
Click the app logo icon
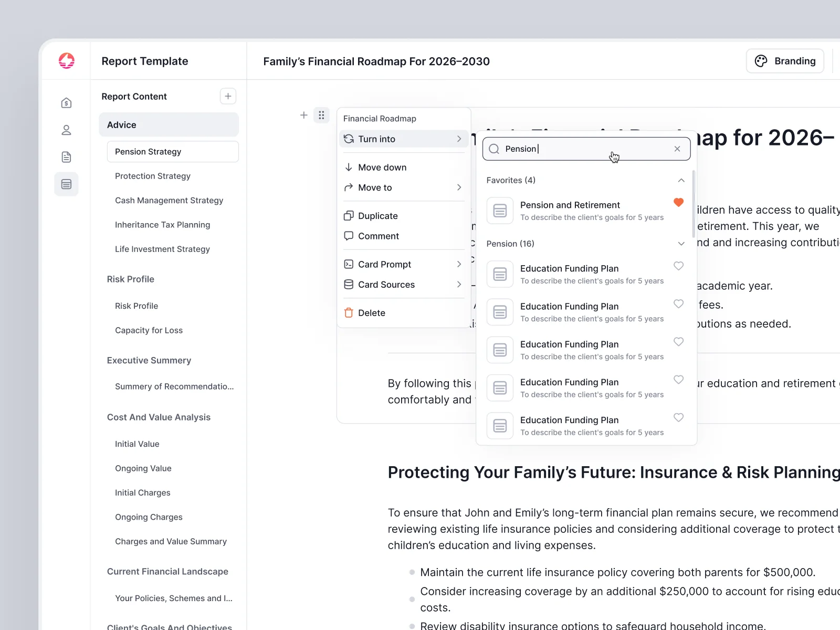[67, 61]
